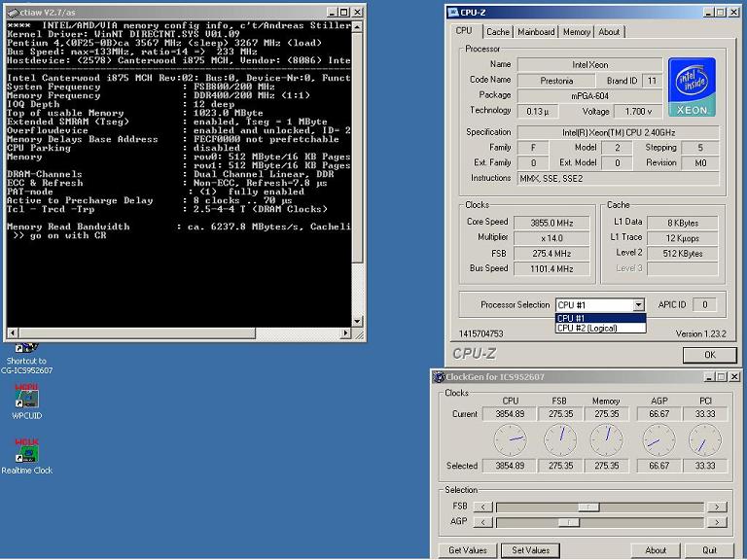This screenshot has height=560, width=747.
Task: Click About button in ClockGen
Action: point(656,550)
